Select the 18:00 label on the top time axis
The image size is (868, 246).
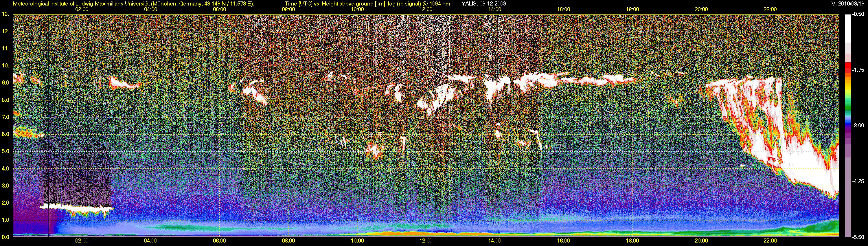632,10
